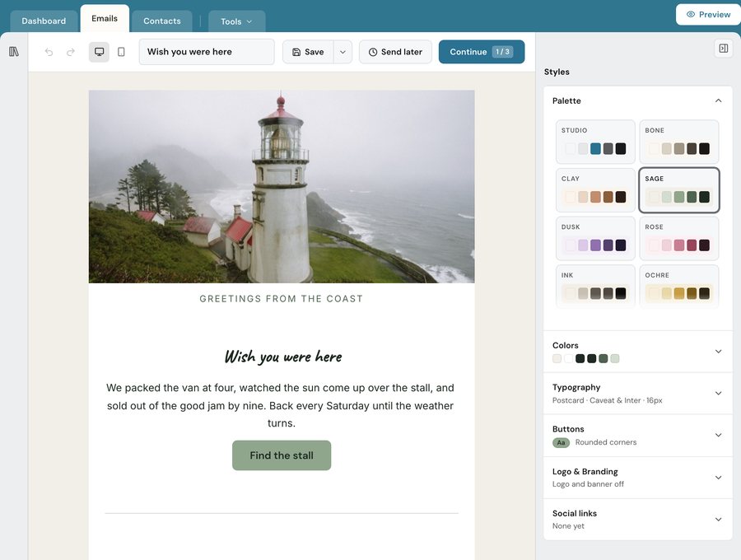The width and height of the screenshot is (741, 560).
Task: Switch to desktop preview mode
Action: pyautogui.click(x=100, y=52)
